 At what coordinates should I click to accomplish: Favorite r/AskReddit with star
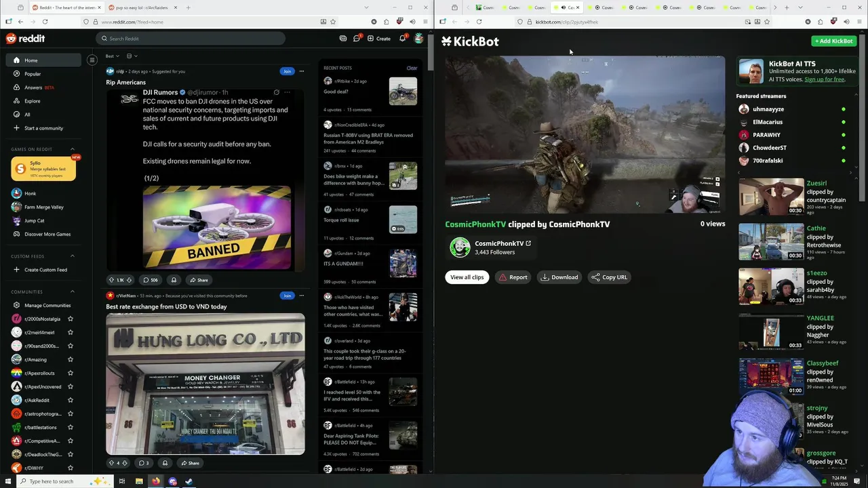click(71, 400)
